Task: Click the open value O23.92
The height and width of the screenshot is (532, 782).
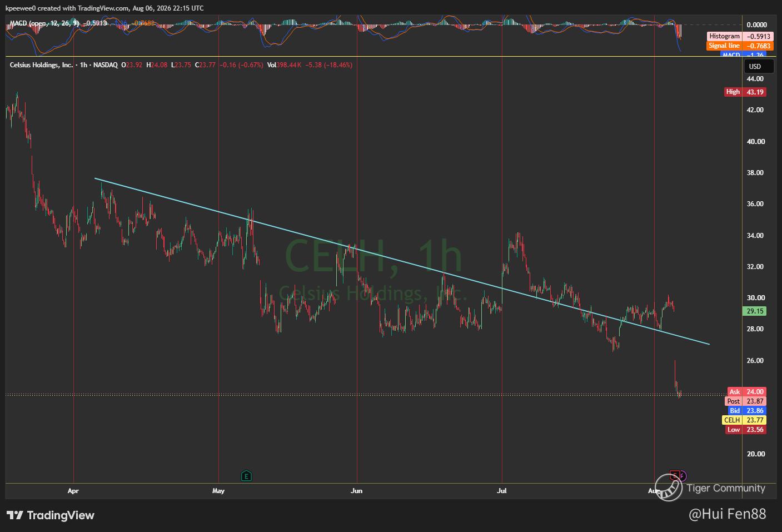Action: click(132, 65)
